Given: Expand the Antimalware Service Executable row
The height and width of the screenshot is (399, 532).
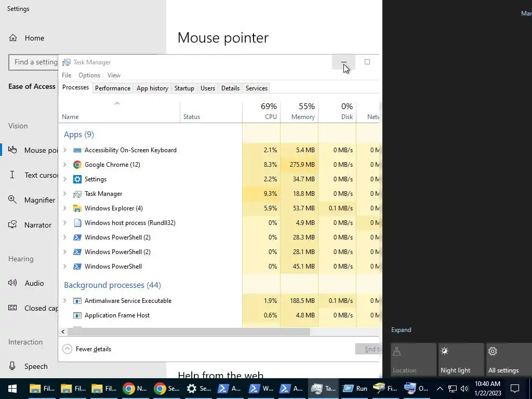Looking at the screenshot, I should tap(65, 301).
